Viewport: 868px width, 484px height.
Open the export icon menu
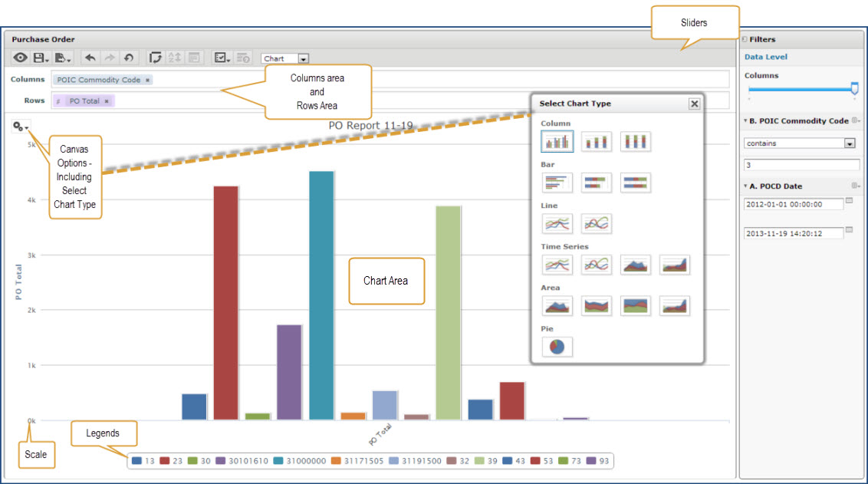(62, 58)
